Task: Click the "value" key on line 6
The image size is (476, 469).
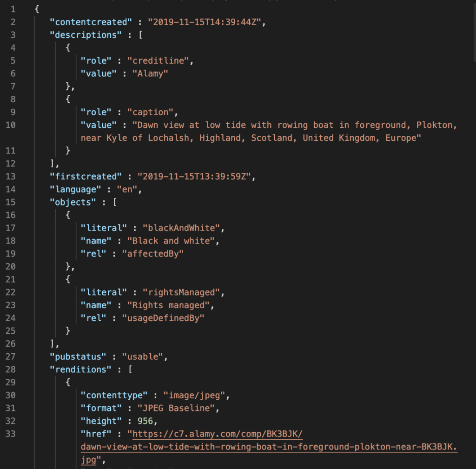Action: [x=99, y=73]
